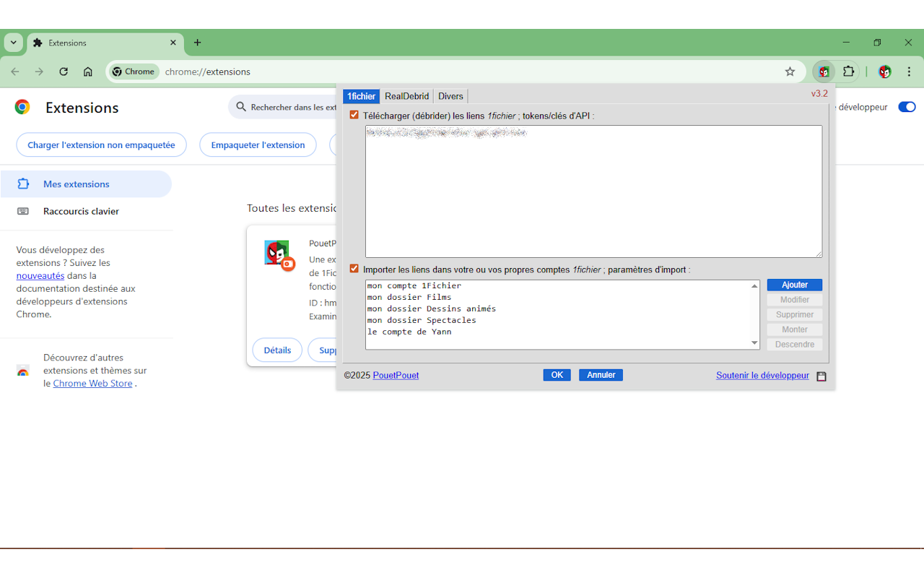Switch to the RealDebrid tab
The image size is (924, 578).
pyautogui.click(x=406, y=96)
